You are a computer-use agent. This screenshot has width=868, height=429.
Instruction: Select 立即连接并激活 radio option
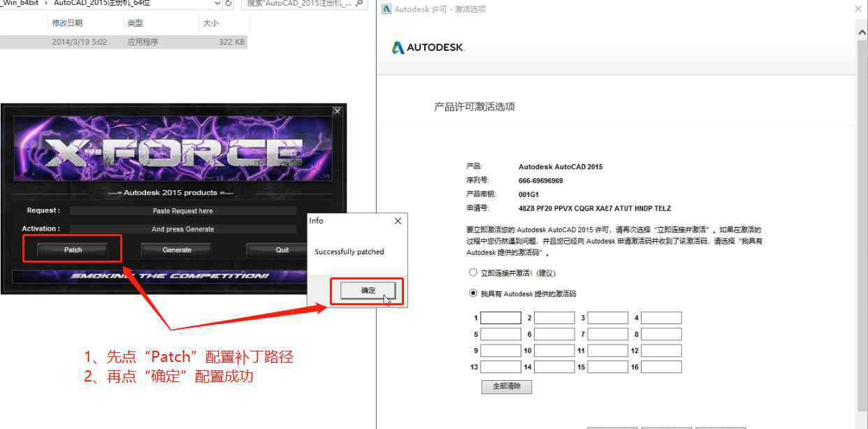(x=473, y=272)
